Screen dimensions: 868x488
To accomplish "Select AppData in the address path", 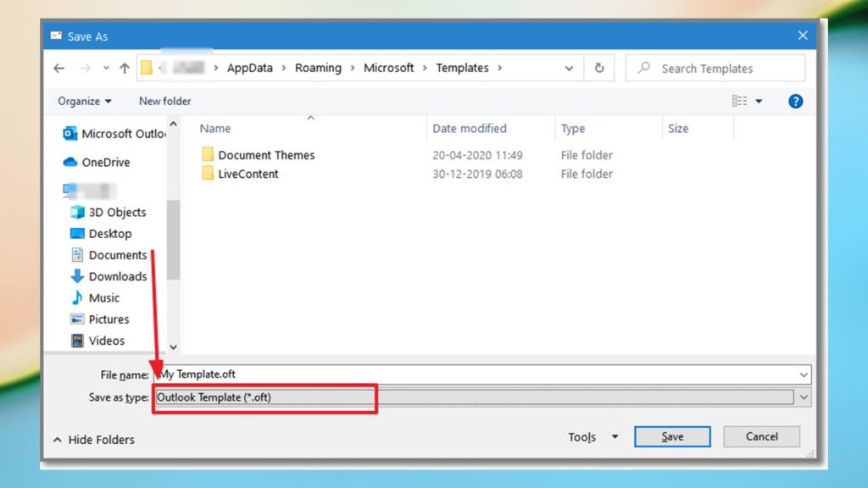I will [x=250, y=68].
